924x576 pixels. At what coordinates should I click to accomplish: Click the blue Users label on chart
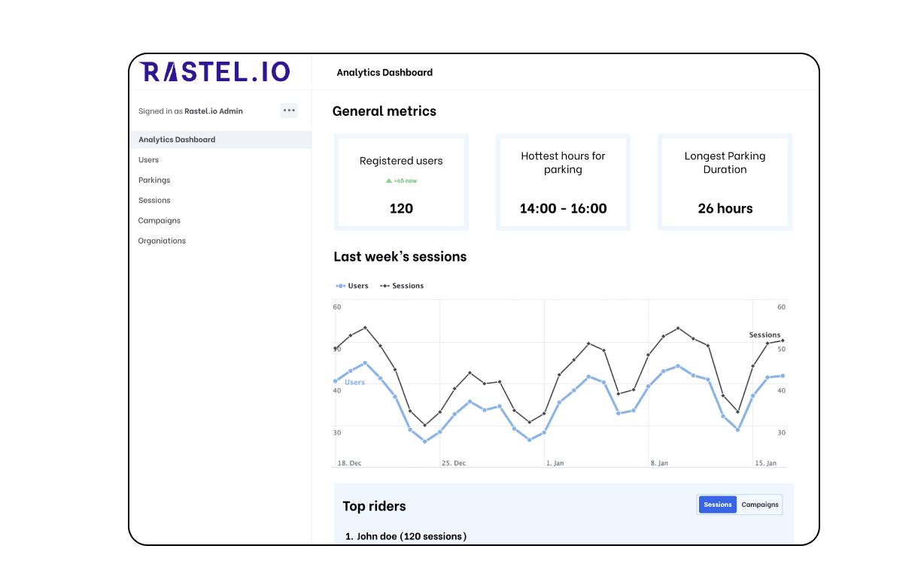click(354, 383)
